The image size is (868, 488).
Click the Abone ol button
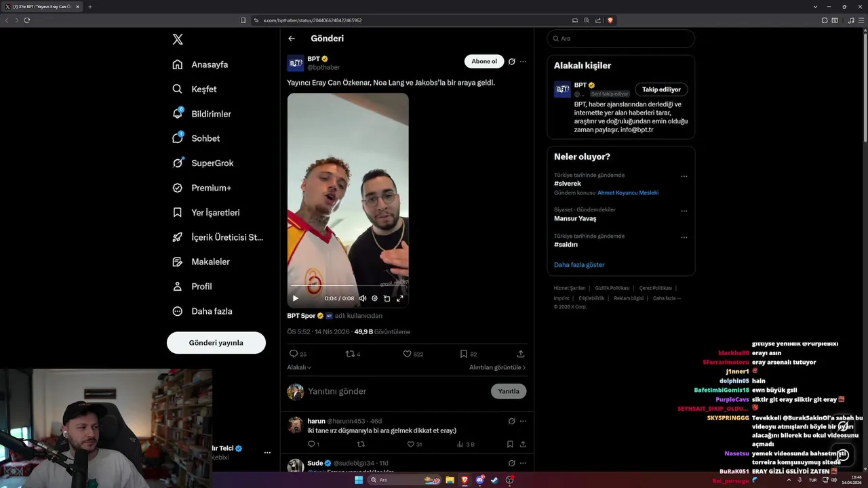coord(484,62)
